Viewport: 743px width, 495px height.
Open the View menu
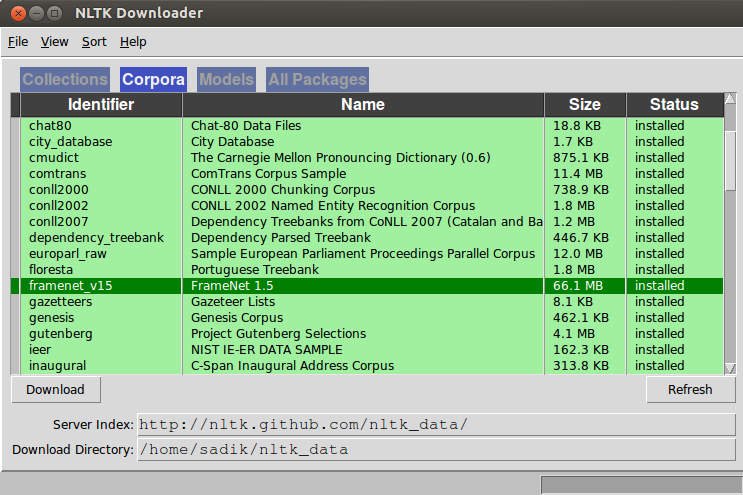[54, 42]
